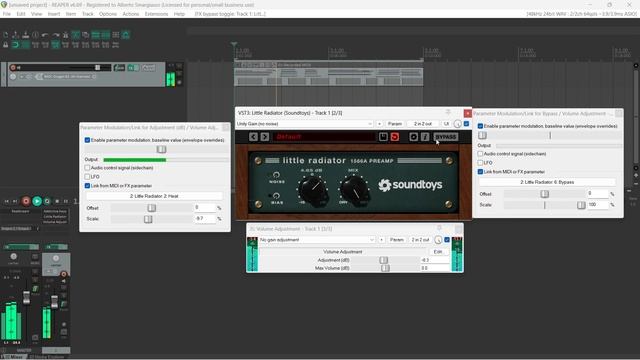
Task: Open the Extensions menu
Action: [156, 14]
